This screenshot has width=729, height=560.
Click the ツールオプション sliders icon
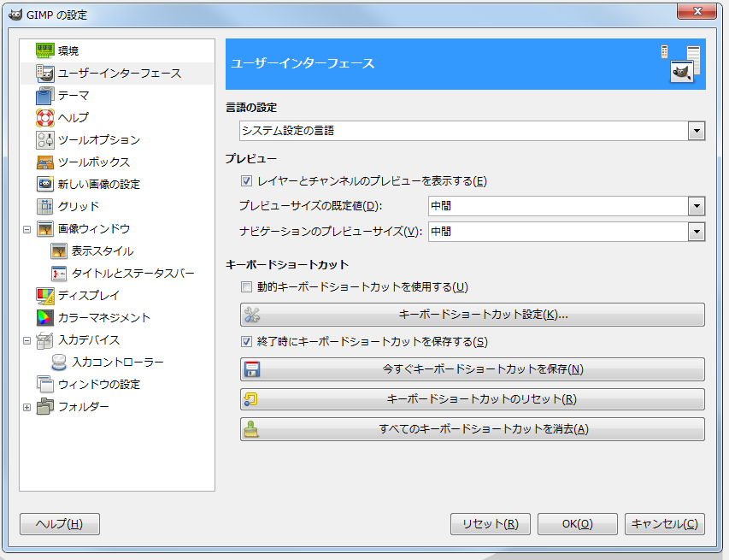pos(45,140)
